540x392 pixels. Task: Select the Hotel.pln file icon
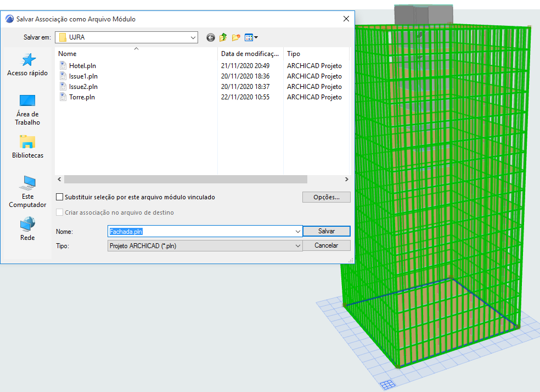(63, 65)
